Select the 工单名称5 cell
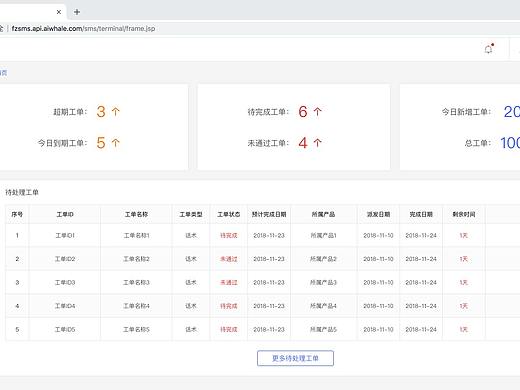 136,330
